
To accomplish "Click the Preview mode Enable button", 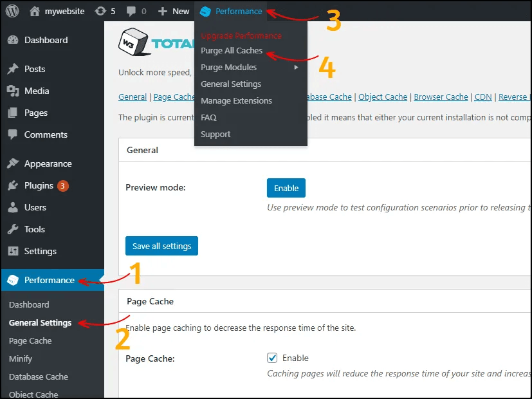I will [286, 188].
